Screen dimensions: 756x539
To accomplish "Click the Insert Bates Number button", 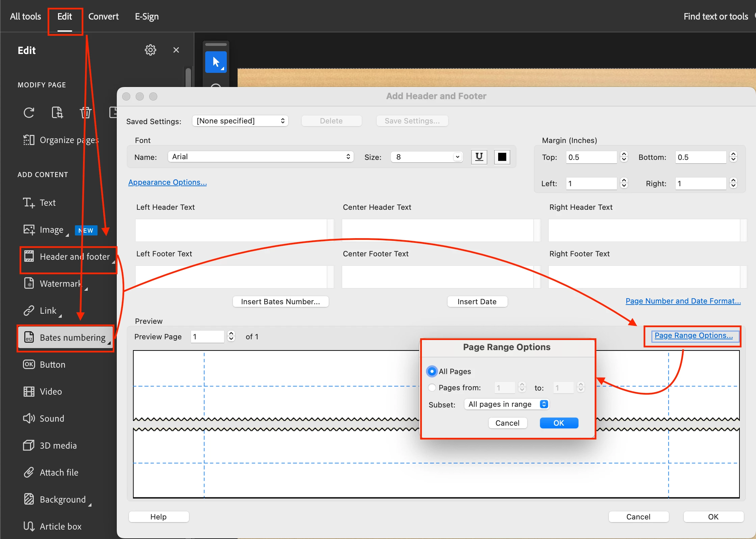I will [x=280, y=302].
